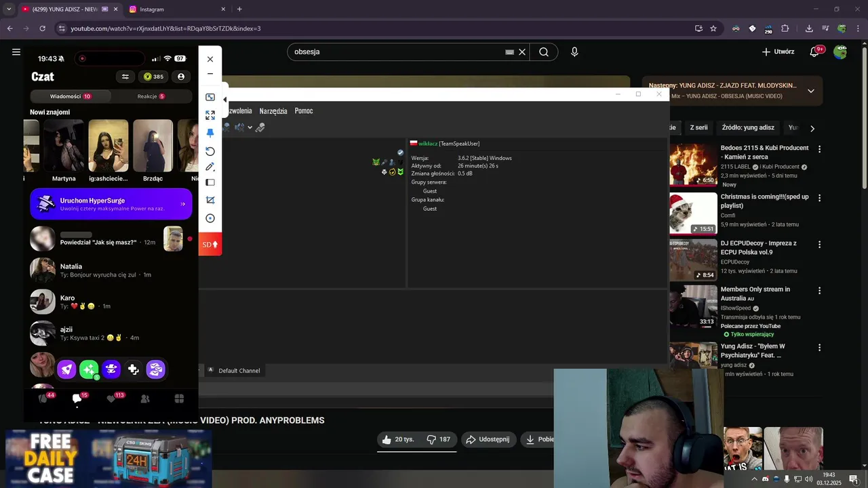The height and width of the screenshot is (488, 868).
Task: Open YouTube notifications bell
Action: (815, 52)
